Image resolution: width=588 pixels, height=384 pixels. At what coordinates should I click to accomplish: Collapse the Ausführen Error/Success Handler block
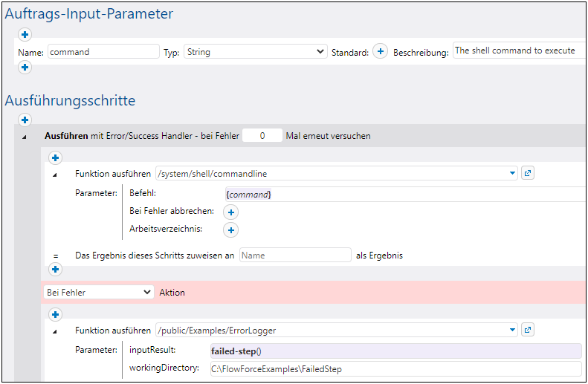coord(25,137)
